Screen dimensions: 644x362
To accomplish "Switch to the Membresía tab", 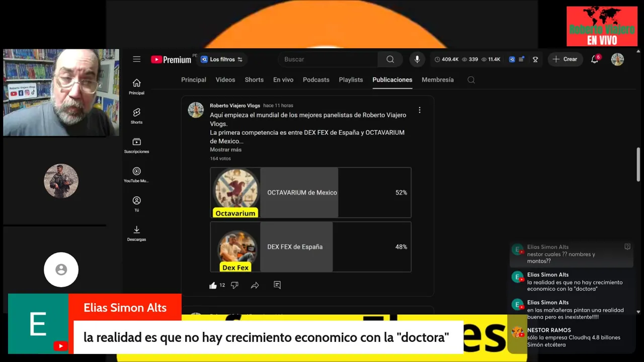I will pyautogui.click(x=438, y=80).
